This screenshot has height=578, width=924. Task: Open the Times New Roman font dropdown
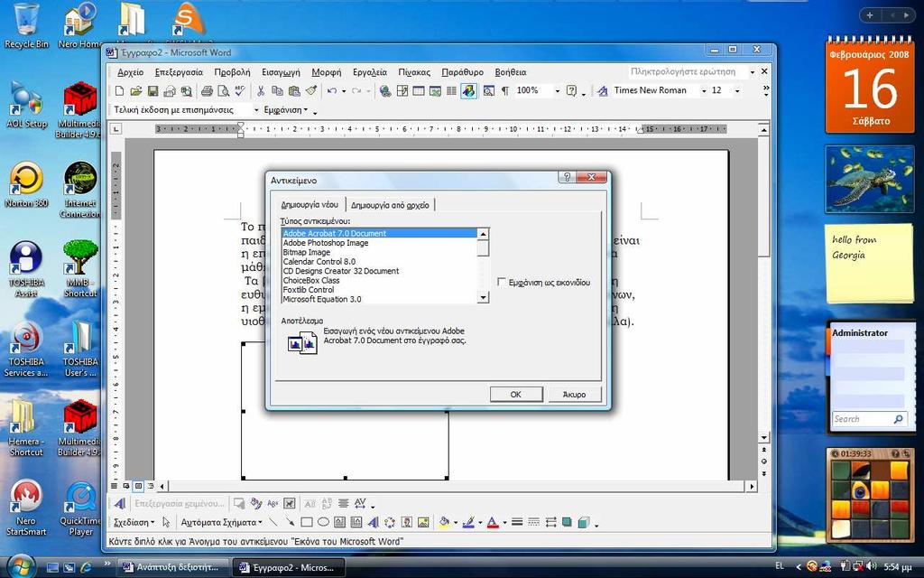pos(704,91)
